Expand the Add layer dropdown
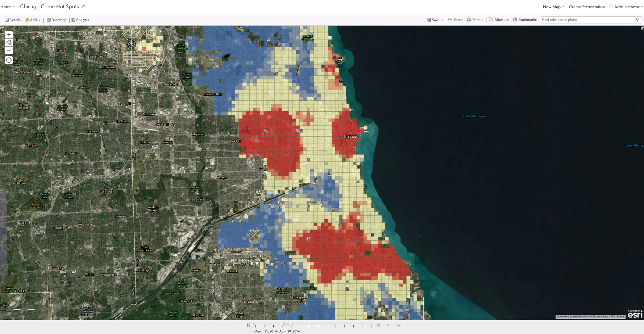This screenshot has width=644, height=334. click(x=33, y=20)
